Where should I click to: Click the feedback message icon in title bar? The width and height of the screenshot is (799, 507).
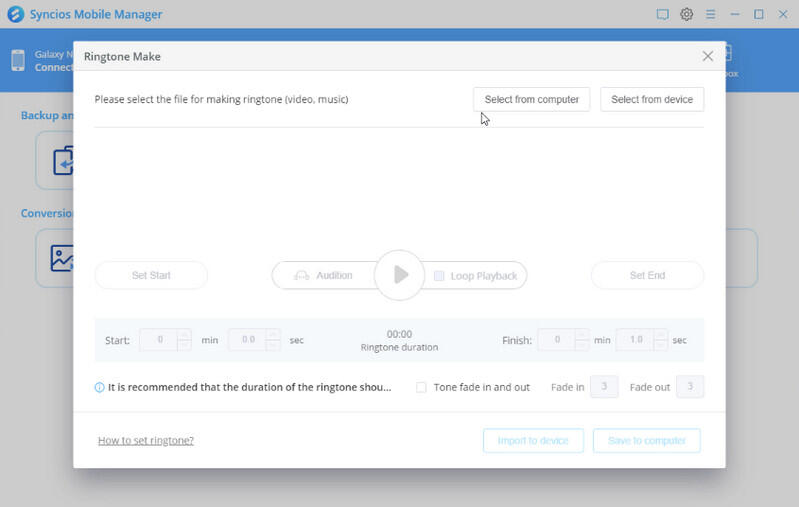[x=662, y=14]
